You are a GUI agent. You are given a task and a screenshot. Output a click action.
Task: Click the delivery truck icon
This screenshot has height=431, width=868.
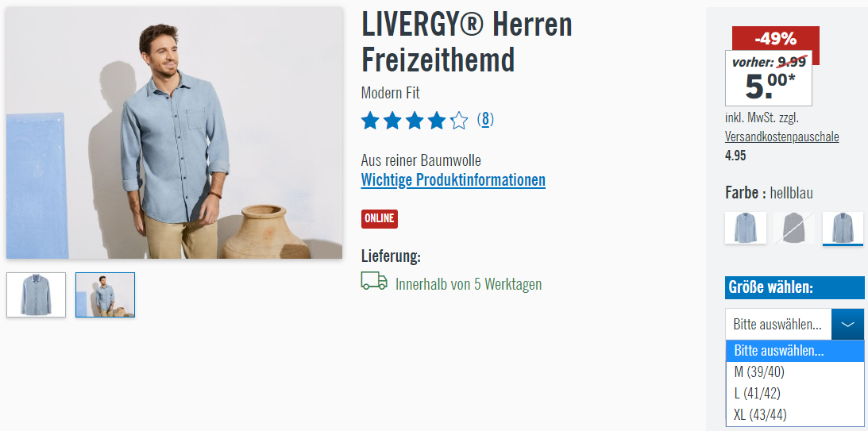[374, 280]
